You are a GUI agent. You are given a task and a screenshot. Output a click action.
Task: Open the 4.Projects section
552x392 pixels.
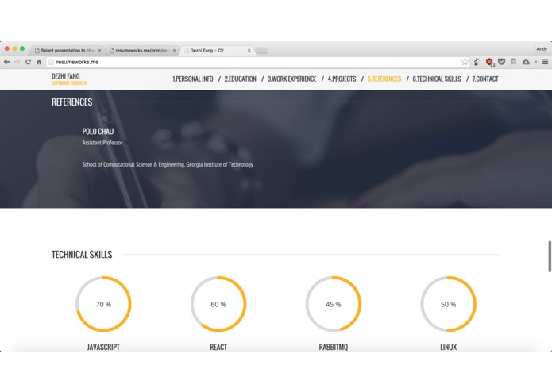click(342, 79)
